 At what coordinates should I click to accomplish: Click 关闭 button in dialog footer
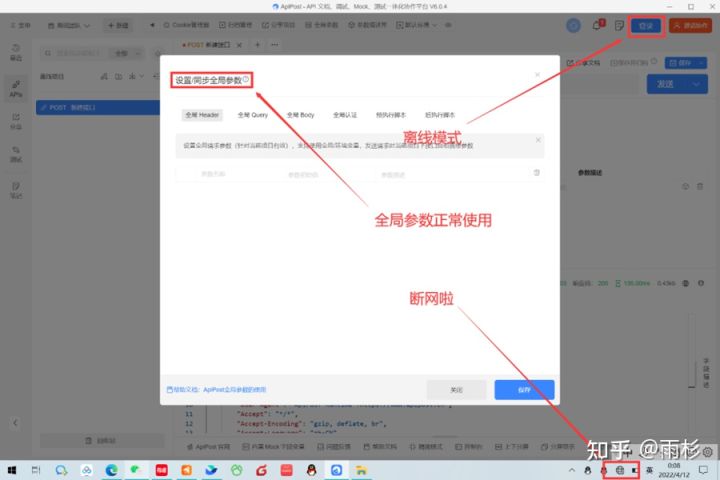point(456,390)
